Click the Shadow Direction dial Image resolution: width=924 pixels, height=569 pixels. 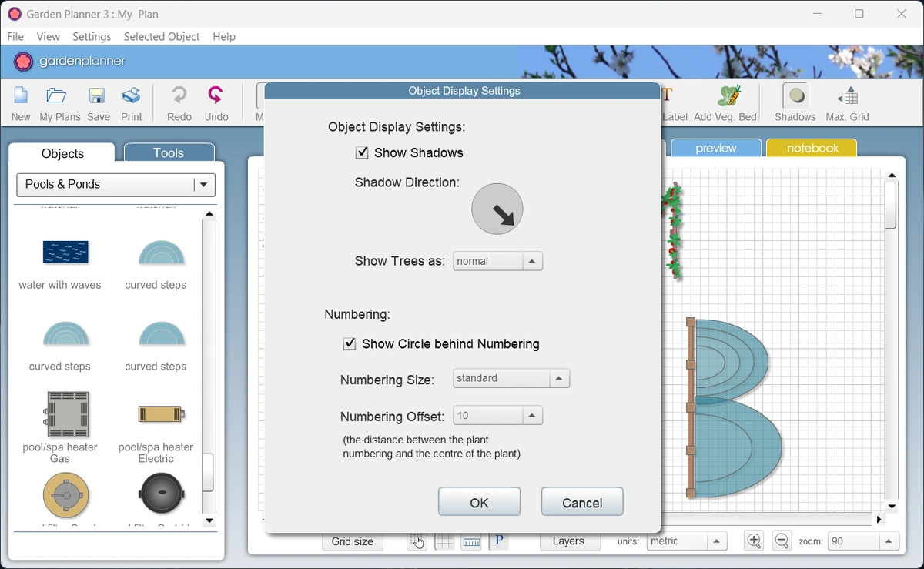(x=497, y=209)
